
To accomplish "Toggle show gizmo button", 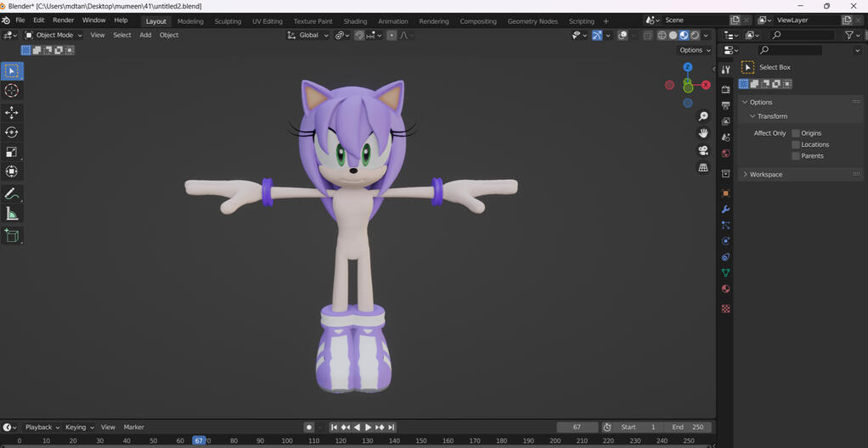I will (x=597, y=36).
